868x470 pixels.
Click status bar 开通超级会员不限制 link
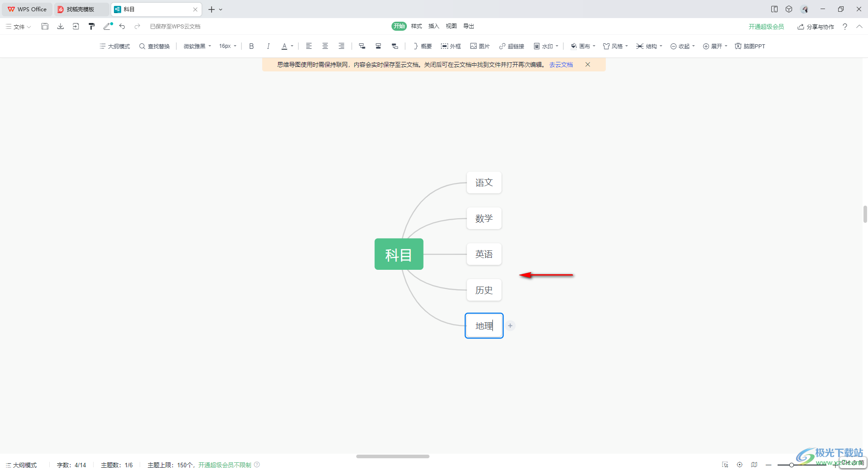(x=225, y=465)
